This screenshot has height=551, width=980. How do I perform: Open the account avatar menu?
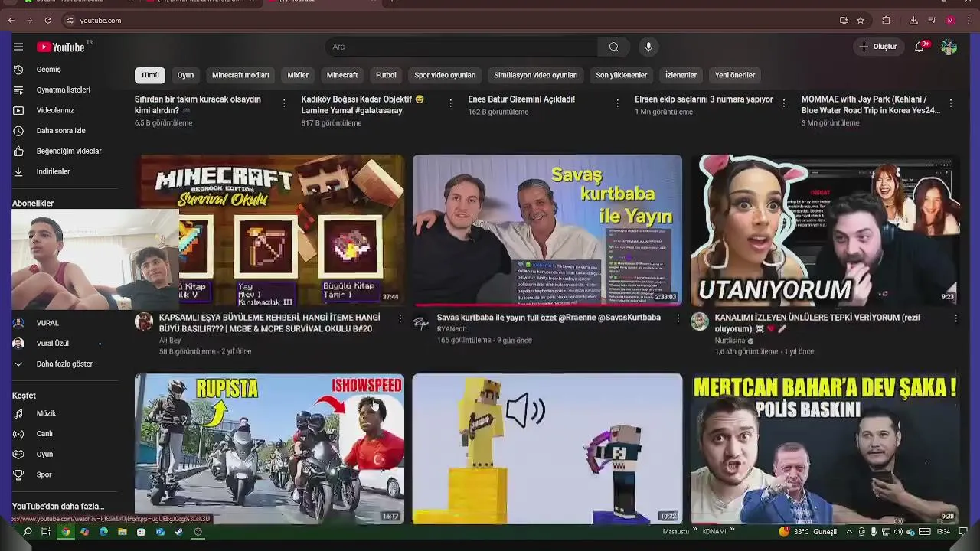coord(949,47)
